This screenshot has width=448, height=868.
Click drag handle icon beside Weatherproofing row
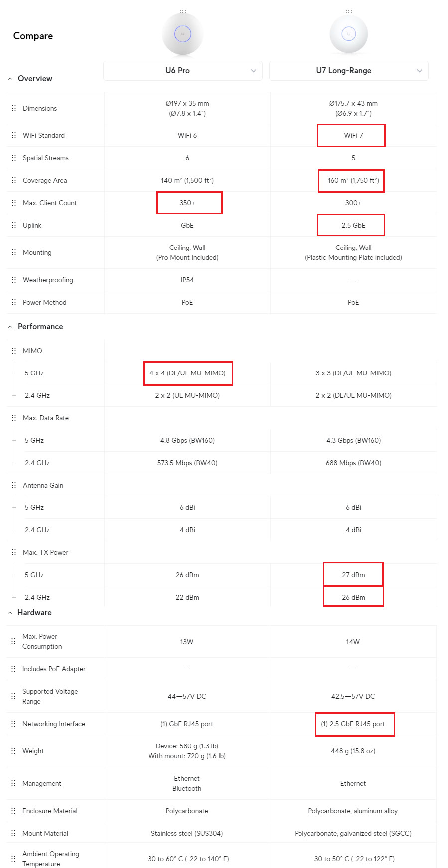point(14,280)
